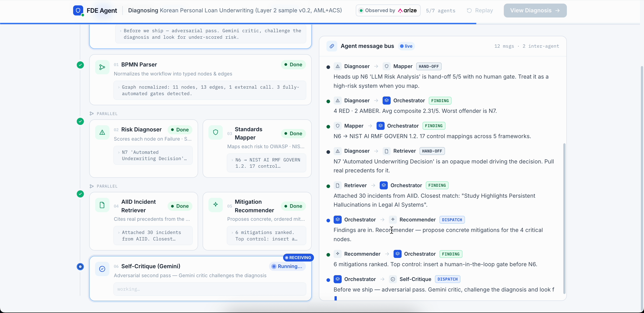Image resolution: width=644 pixels, height=313 pixels.
Task: Click the green check marker beside AIID Retriever
Action: [80, 194]
